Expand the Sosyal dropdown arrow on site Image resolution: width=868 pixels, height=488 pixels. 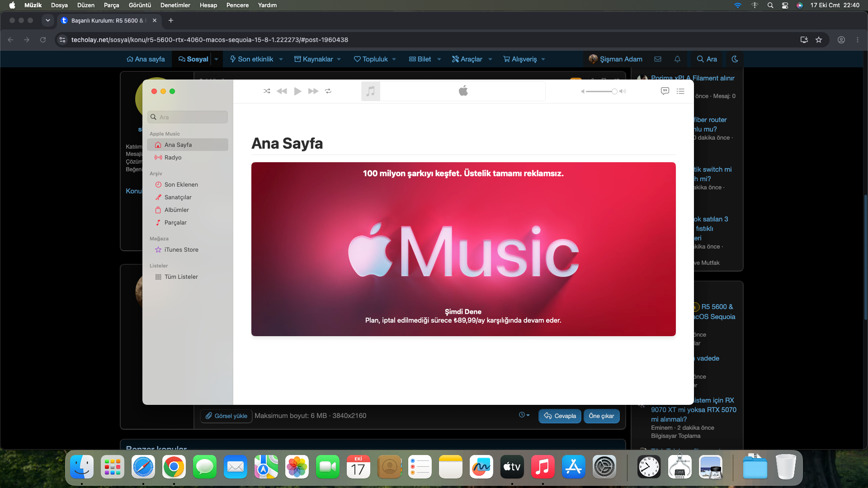(x=216, y=59)
